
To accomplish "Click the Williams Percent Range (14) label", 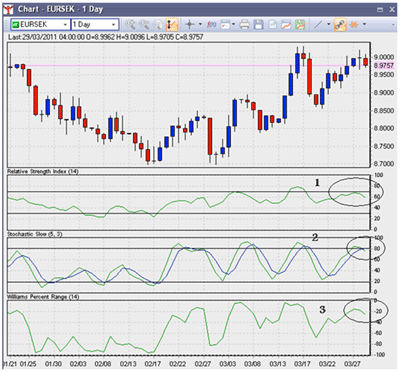I will 43,297.
